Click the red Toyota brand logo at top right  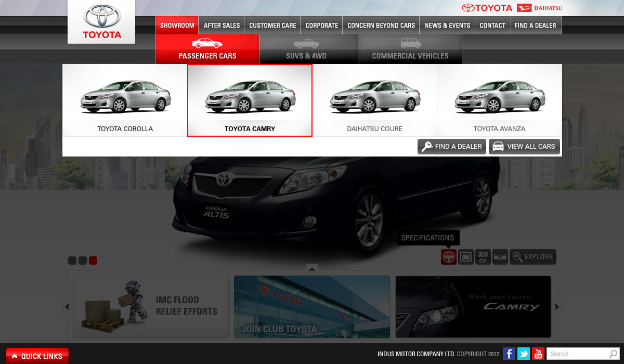(x=487, y=8)
